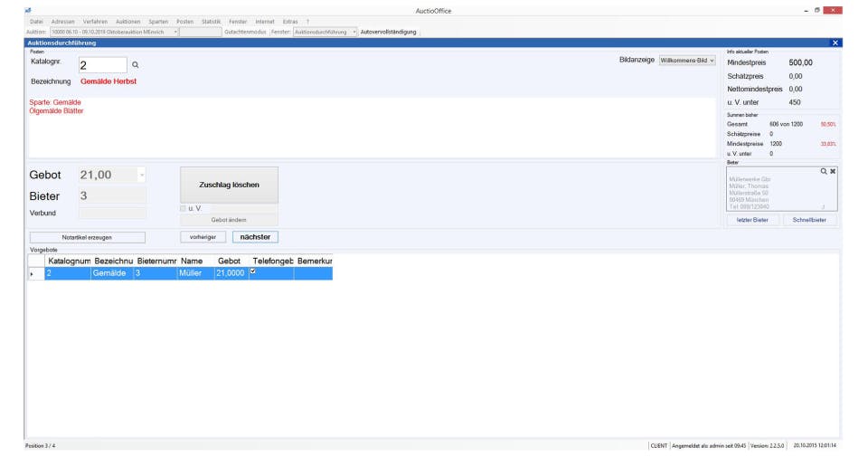The image size is (868, 457).
Task: Sort by the Gebot column header
Action: (231, 261)
